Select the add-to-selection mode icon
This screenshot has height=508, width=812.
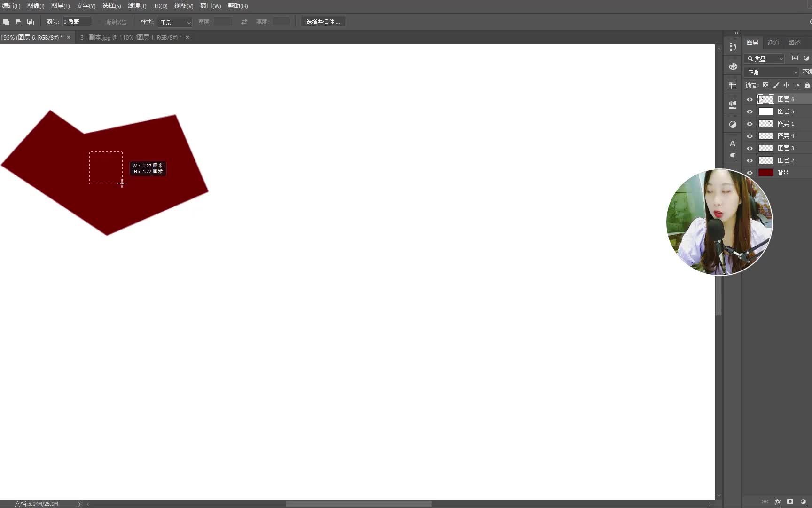tap(6, 22)
